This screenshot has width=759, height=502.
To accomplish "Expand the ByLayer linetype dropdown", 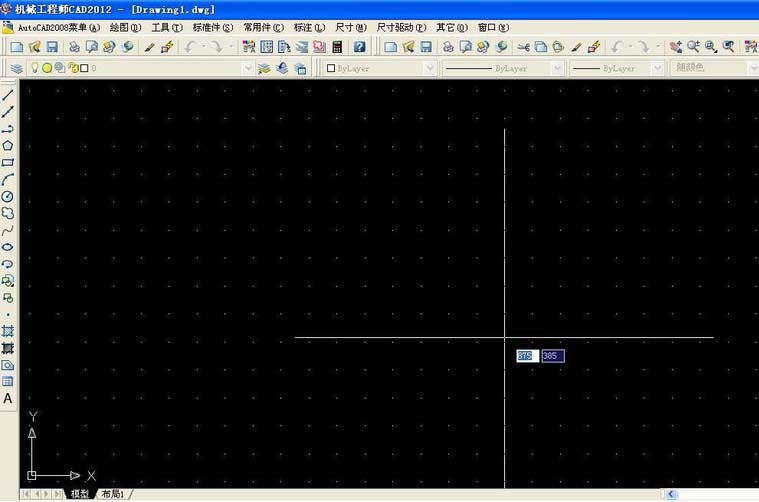I will pyautogui.click(x=557, y=68).
